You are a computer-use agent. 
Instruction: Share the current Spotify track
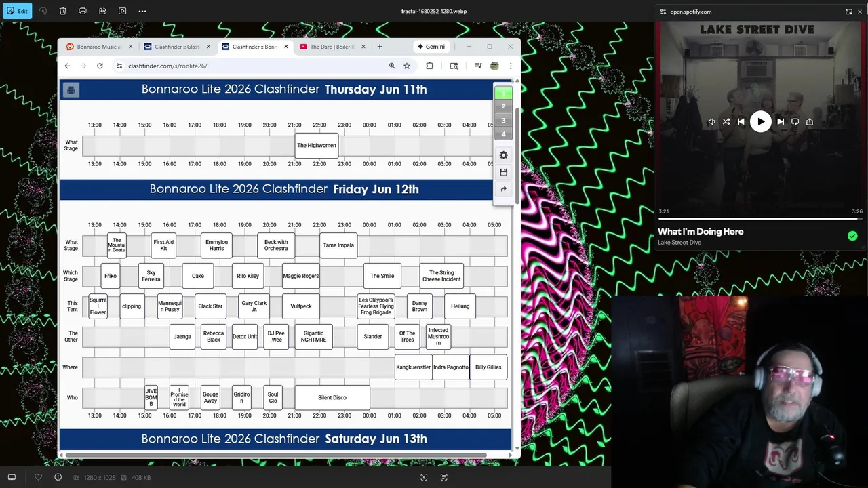tap(810, 122)
